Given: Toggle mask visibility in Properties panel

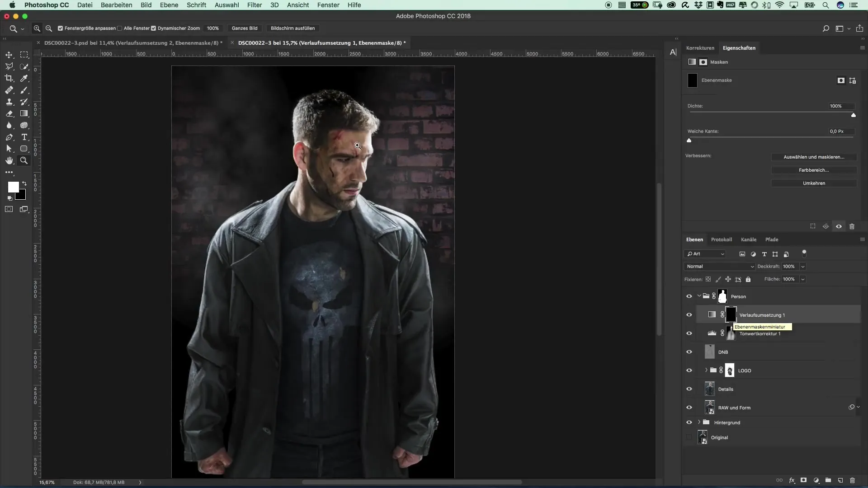Looking at the screenshot, I should [x=839, y=226].
